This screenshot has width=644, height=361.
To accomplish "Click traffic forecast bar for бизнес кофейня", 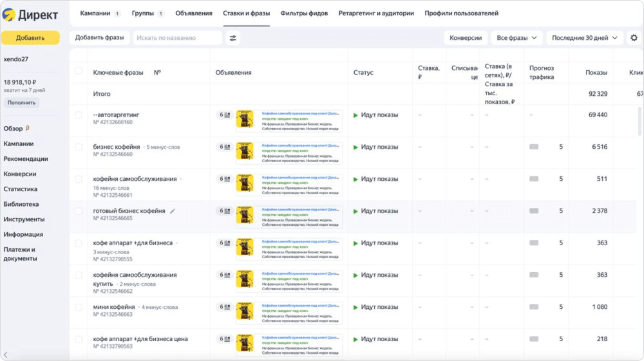I will click(534, 147).
